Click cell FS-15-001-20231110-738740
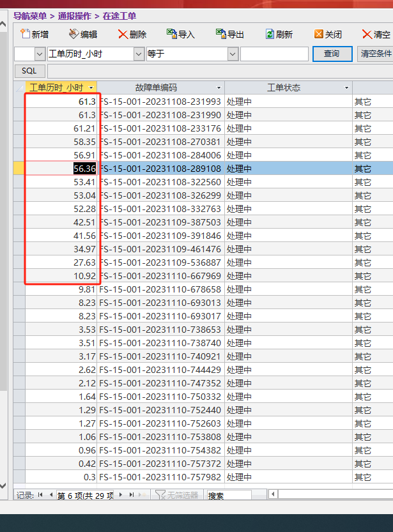393x532 pixels. [x=160, y=343]
